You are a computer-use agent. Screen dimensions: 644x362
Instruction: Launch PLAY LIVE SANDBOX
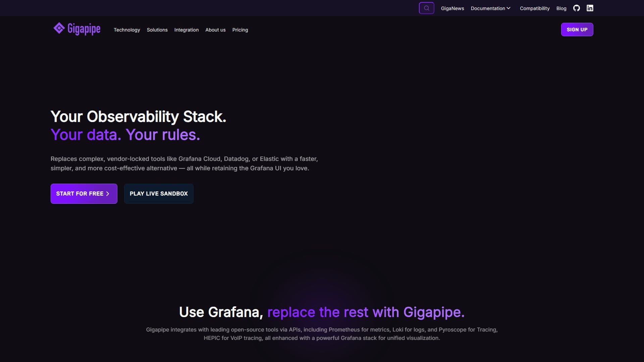tap(159, 194)
